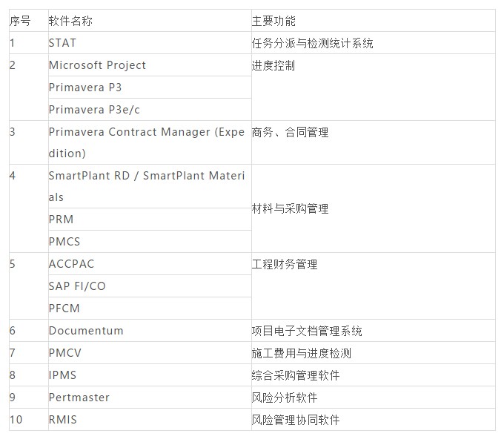Click Primavera Contract Manager (Expedition) cell
This screenshot has height=445, width=504.
tap(150, 142)
